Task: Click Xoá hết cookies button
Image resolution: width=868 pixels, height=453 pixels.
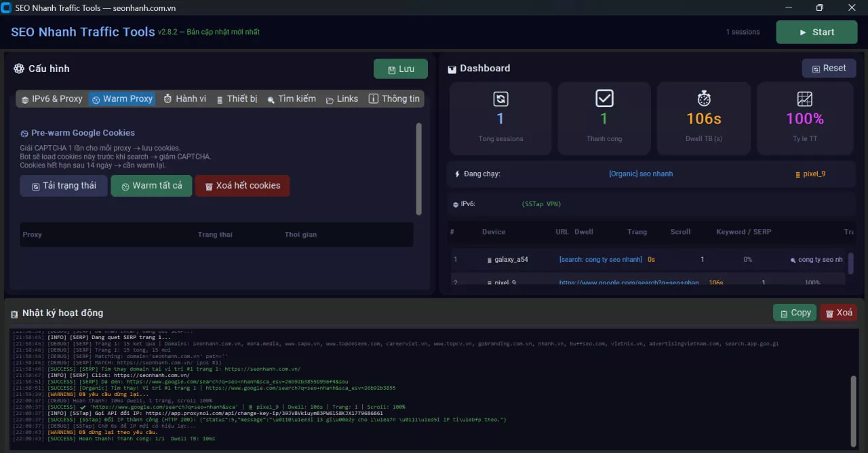Action: [x=242, y=186]
